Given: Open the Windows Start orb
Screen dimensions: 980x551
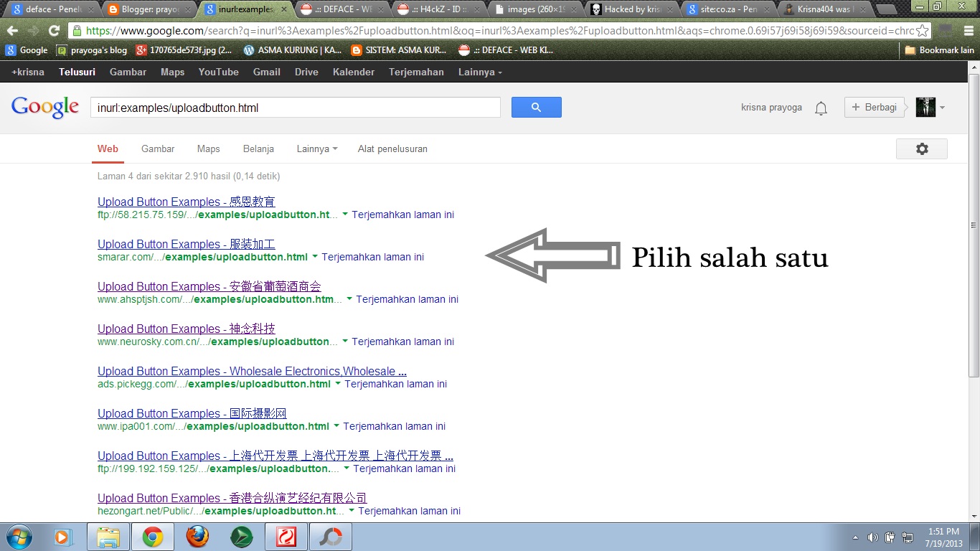Looking at the screenshot, I should tap(18, 537).
